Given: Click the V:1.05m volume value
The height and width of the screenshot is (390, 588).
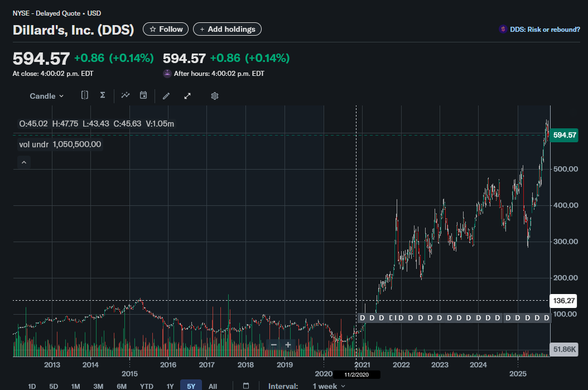Looking at the screenshot, I should [x=160, y=124].
